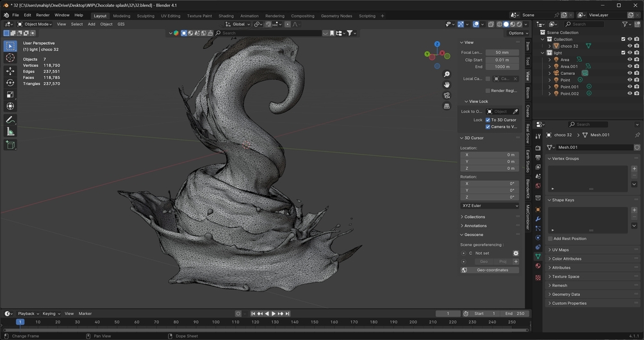The image size is (644, 340).
Task: Expand the Collections panel
Action: coord(475,217)
